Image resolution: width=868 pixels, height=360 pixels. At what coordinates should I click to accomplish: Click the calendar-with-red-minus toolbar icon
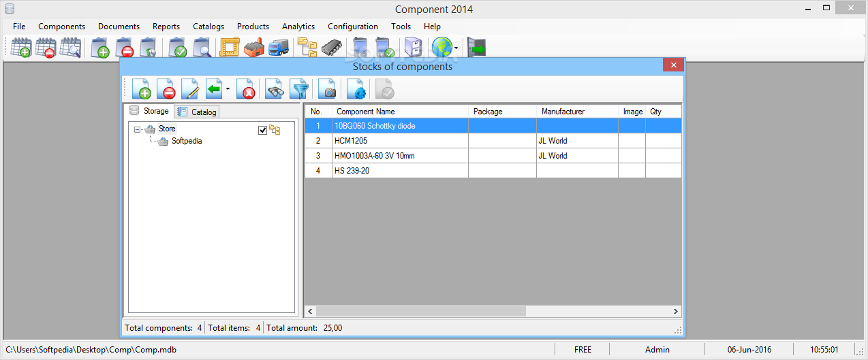click(x=46, y=48)
